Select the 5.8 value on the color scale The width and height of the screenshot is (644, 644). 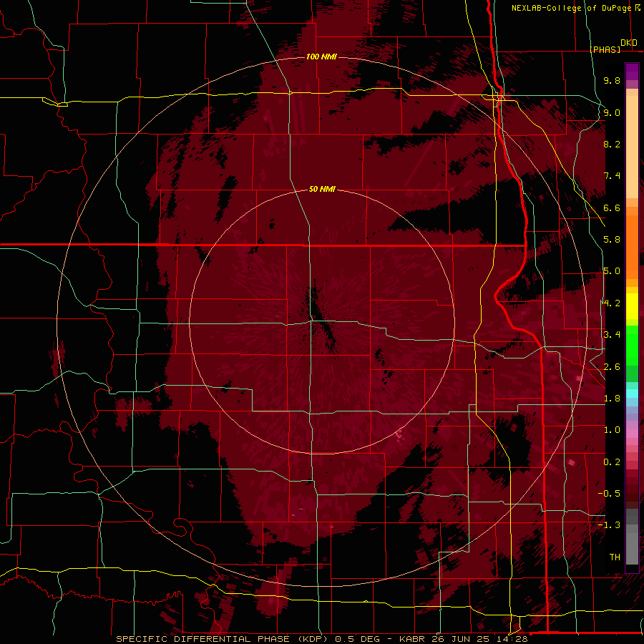point(612,240)
